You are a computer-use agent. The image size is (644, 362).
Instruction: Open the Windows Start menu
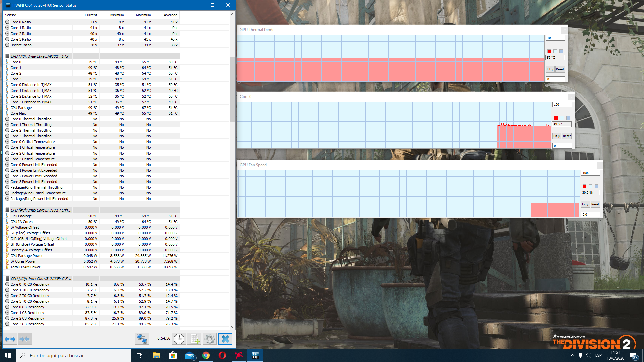pos(8,355)
